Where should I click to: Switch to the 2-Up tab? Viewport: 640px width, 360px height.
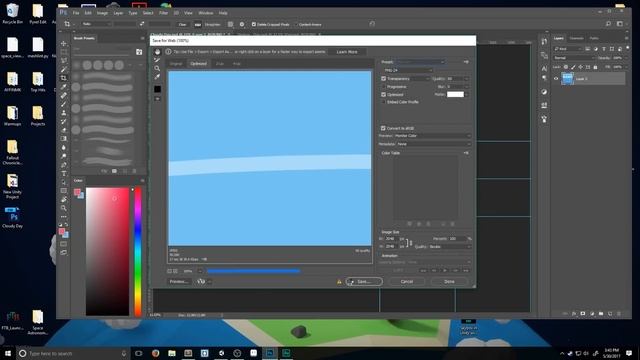tap(220, 64)
